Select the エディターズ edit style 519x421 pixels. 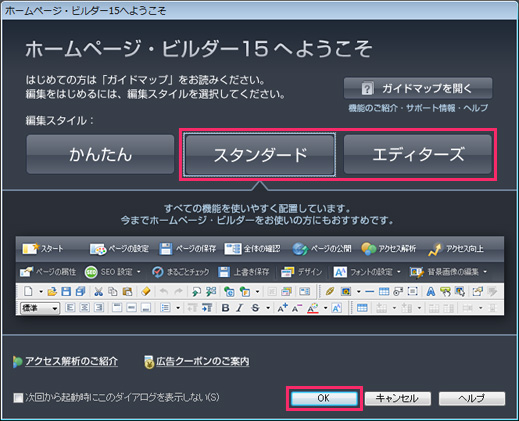418,154
